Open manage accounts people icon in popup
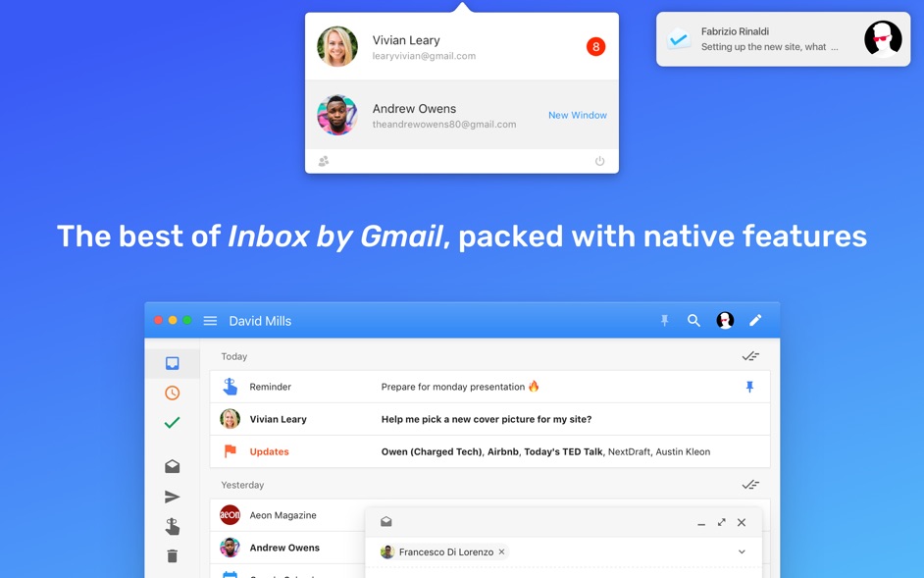 [324, 161]
